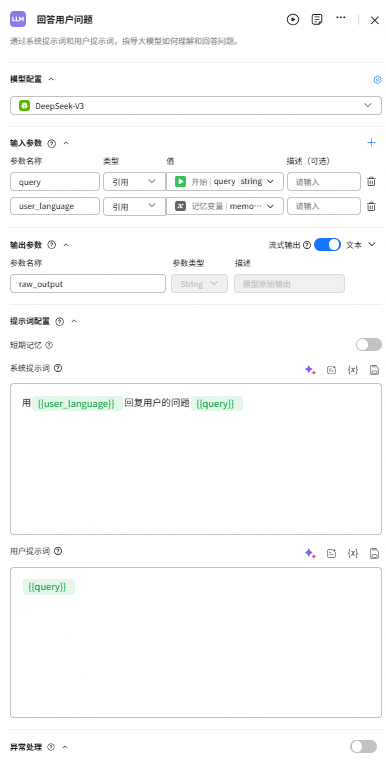Viewport: 386px width, 760px height.
Task: Close the 回答用户问题 panel
Action: [375, 20]
